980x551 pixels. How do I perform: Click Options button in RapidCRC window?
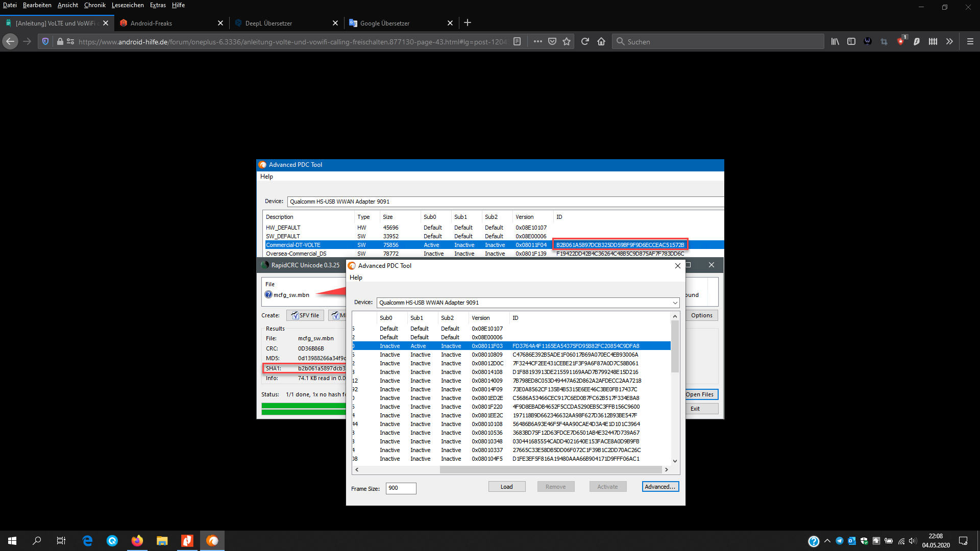702,315
